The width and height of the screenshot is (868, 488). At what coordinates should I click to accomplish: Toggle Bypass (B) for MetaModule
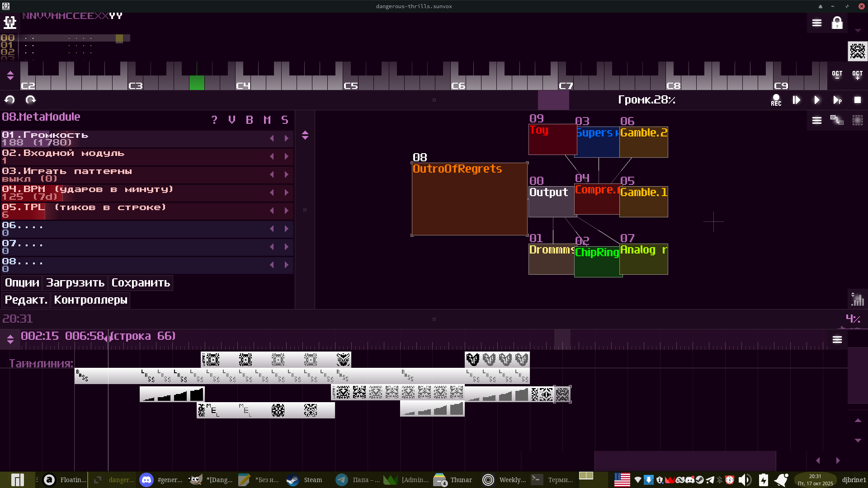[x=249, y=120]
